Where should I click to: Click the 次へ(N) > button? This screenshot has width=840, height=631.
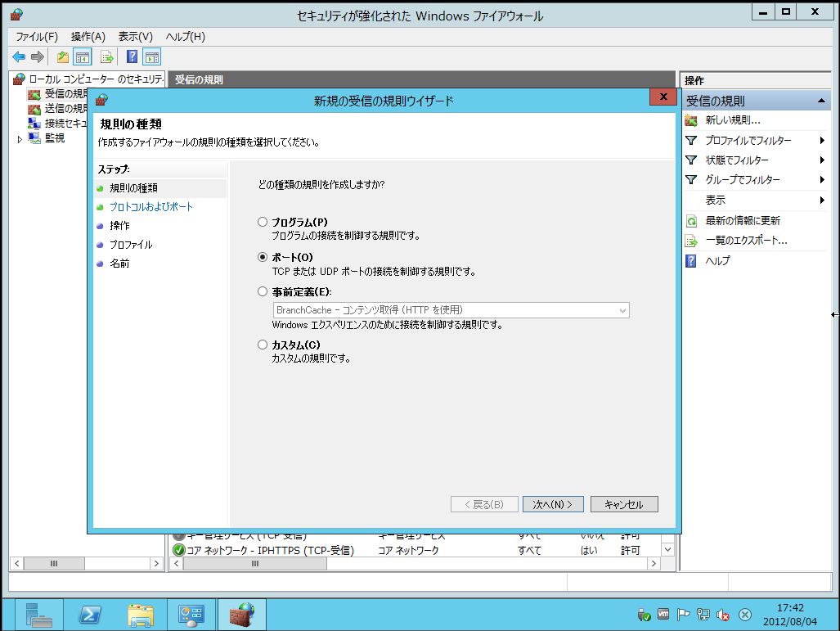(553, 504)
